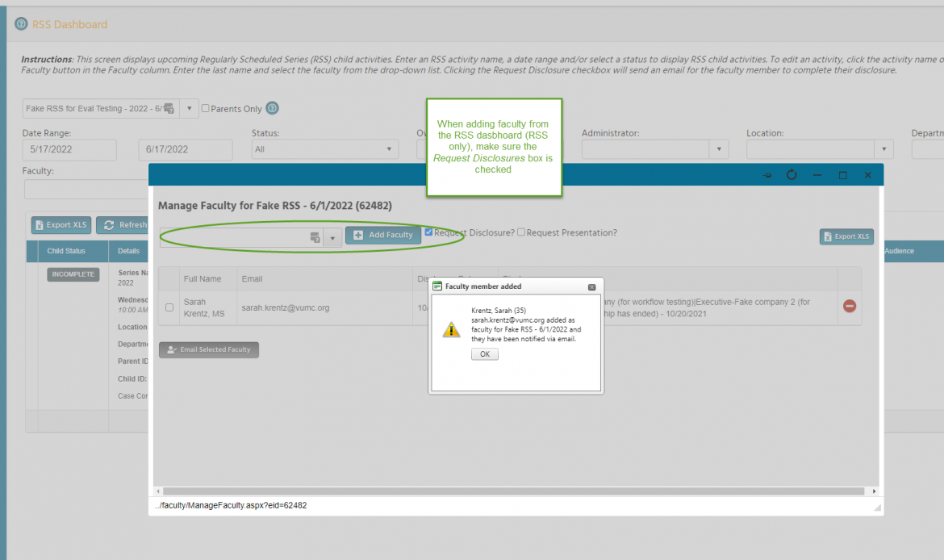Click the Refresh icon in the dialog title bar
This screenshot has height=560, width=944.
point(791,174)
